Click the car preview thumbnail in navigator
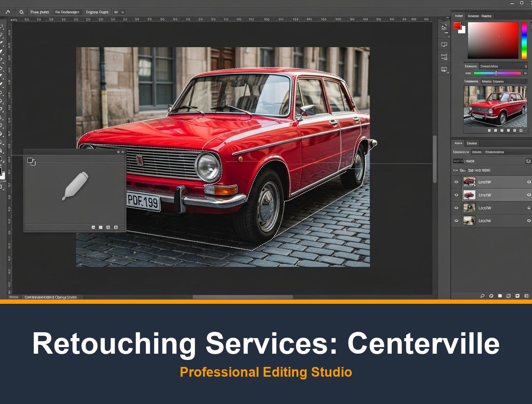Viewport: 532px width, 404px height. (x=495, y=106)
